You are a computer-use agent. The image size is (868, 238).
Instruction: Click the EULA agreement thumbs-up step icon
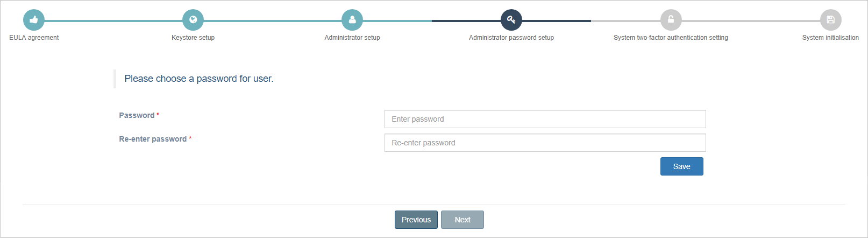click(x=34, y=20)
